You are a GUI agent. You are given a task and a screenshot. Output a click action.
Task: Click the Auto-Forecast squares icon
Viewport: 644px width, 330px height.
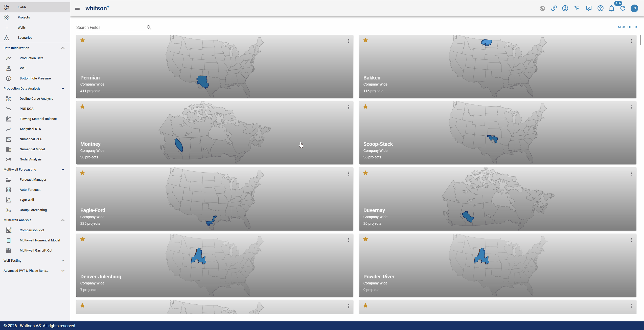click(x=9, y=190)
